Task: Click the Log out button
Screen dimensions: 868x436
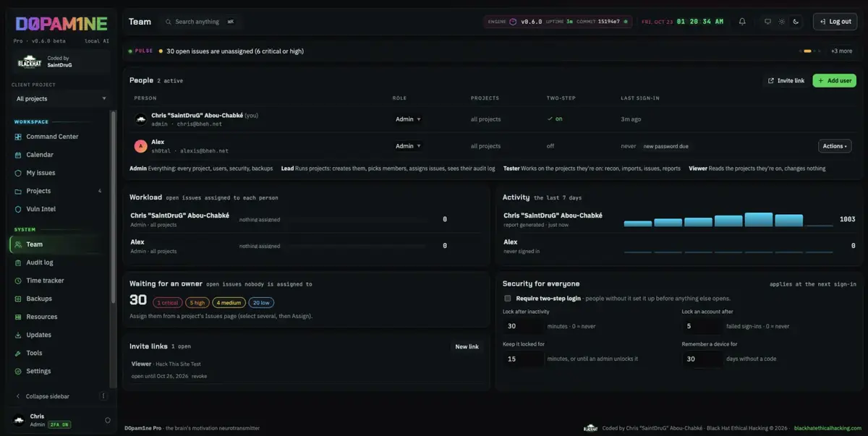Action: pyautogui.click(x=835, y=22)
